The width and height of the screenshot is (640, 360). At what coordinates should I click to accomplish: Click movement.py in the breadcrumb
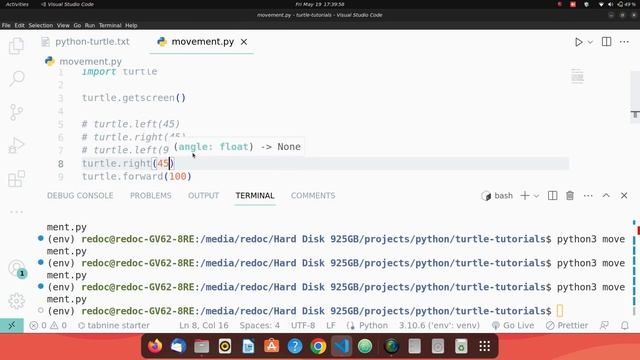pyautogui.click(x=90, y=61)
